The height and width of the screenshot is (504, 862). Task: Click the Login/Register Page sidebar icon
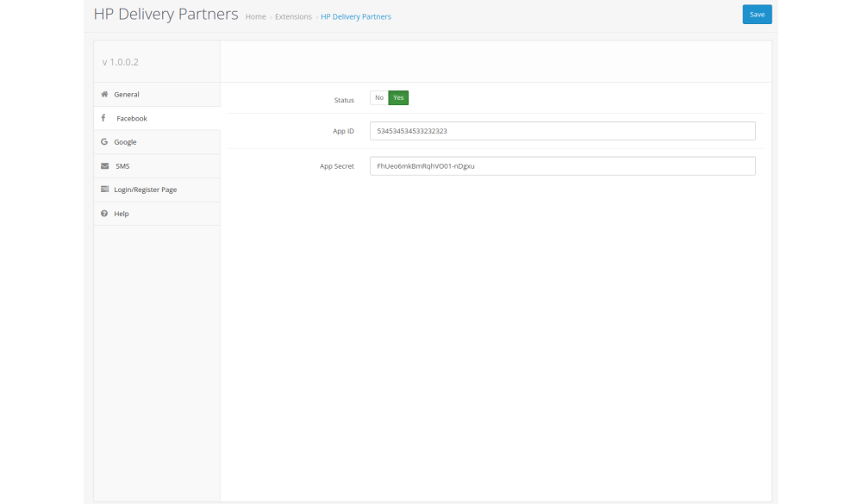(104, 190)
